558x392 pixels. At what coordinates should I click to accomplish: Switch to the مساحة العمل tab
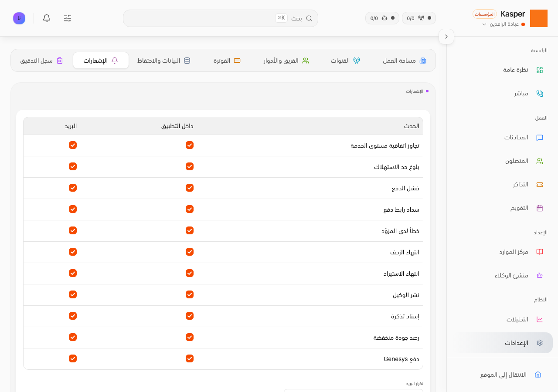pyautogui.click(x=405, y=61)
